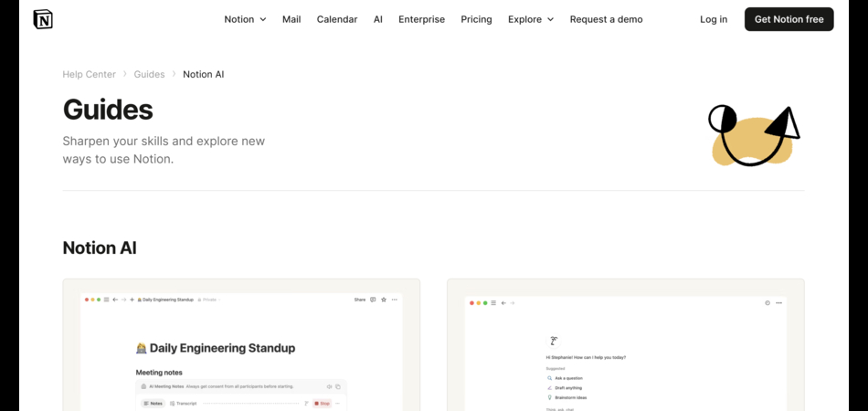Screen dimensions: 868x411
Task: Click the plus icon in the Standup preview toolbar
Action: coord(132,300)
